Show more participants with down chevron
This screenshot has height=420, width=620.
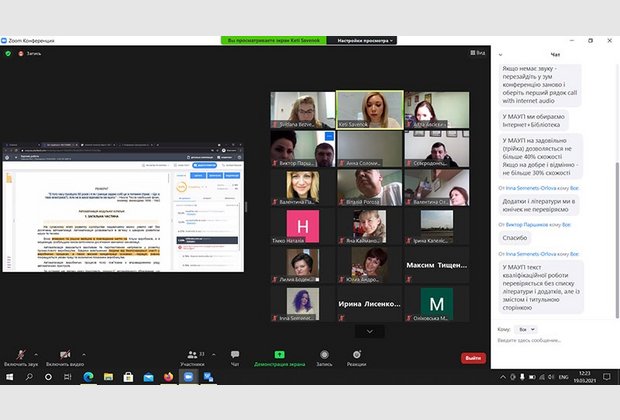click(x=370, y=331)
